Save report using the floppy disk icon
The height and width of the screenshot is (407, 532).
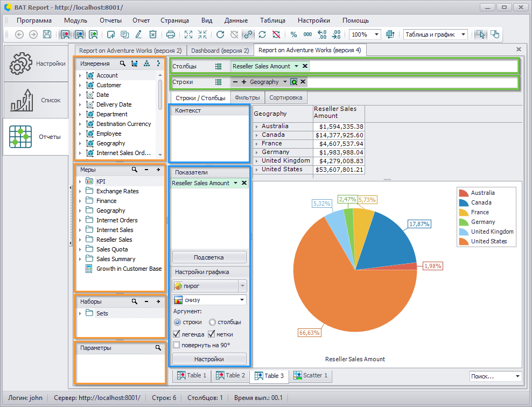click(47, 34)
